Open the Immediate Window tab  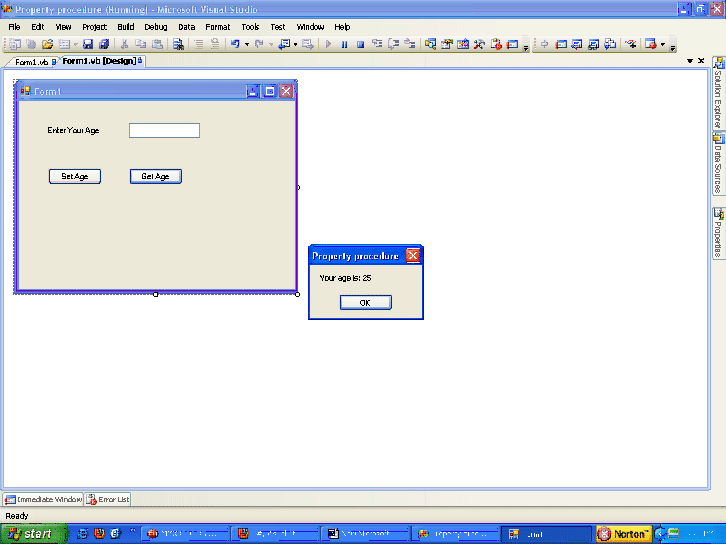point(43,499)
